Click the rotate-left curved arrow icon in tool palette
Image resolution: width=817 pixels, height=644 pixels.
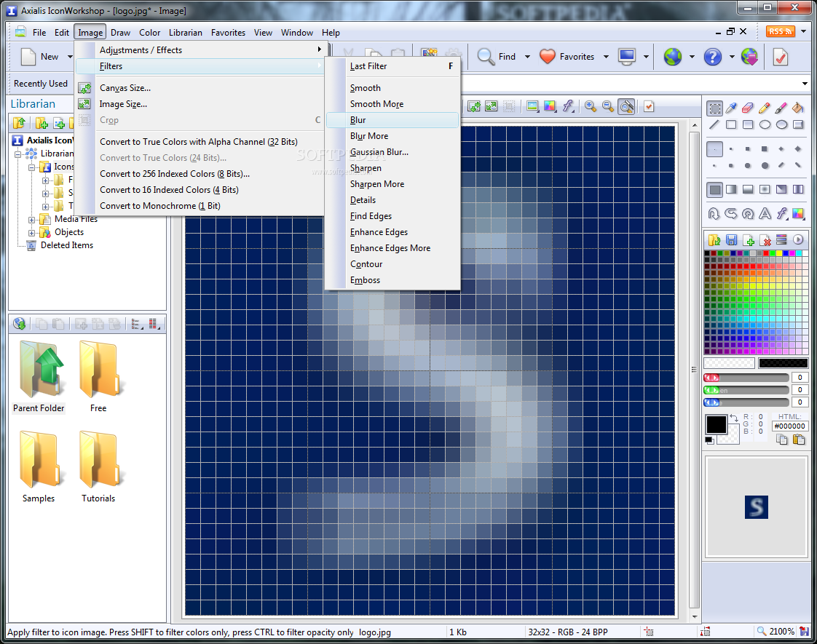pos(714,213)
